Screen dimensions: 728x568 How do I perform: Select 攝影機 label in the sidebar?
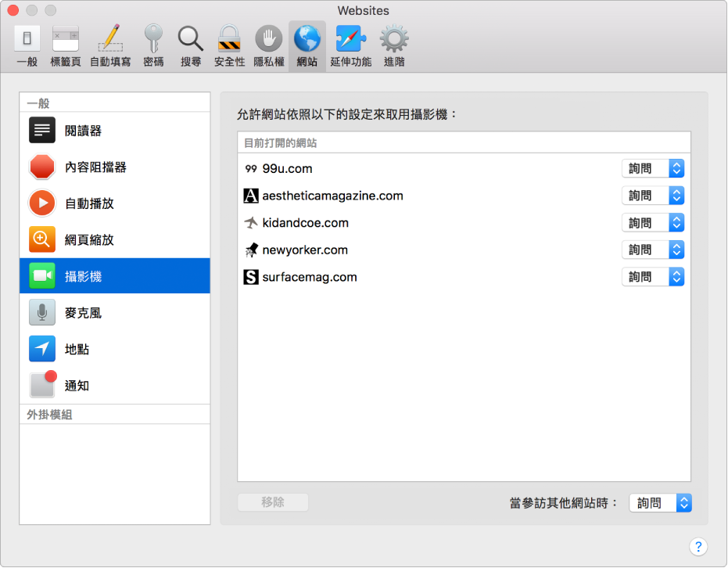pos(83,276)
